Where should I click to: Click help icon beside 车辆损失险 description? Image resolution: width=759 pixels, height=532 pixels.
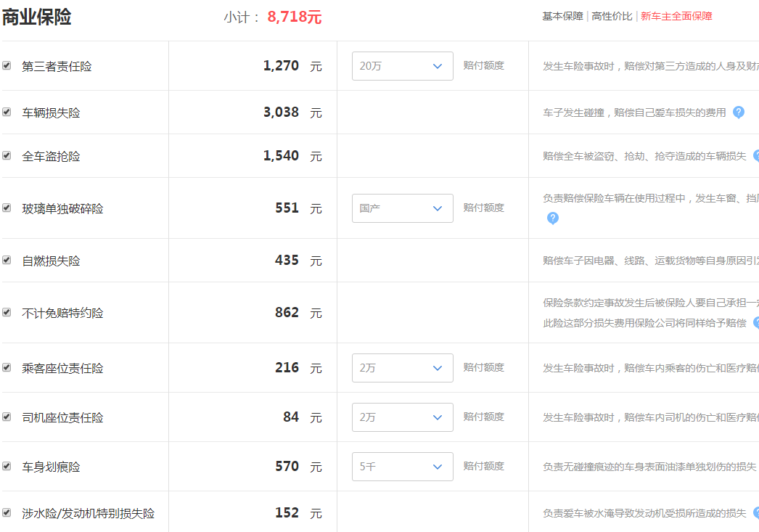[738, 112]
